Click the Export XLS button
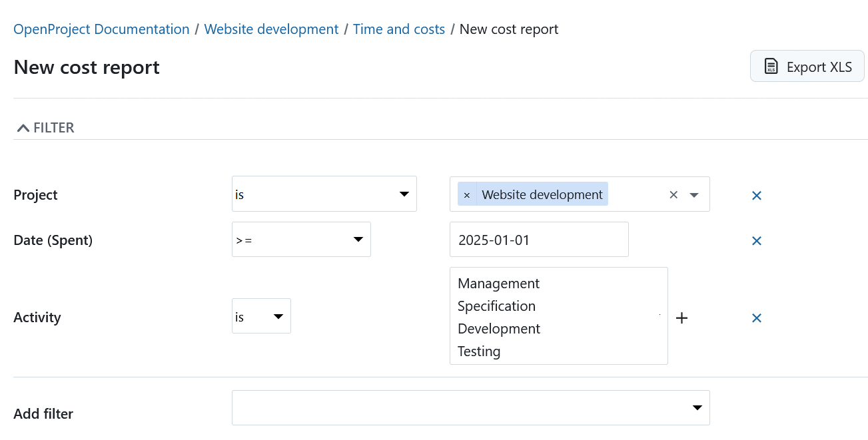The width and height of the screenshot is (868, 440). click(807, 66)
